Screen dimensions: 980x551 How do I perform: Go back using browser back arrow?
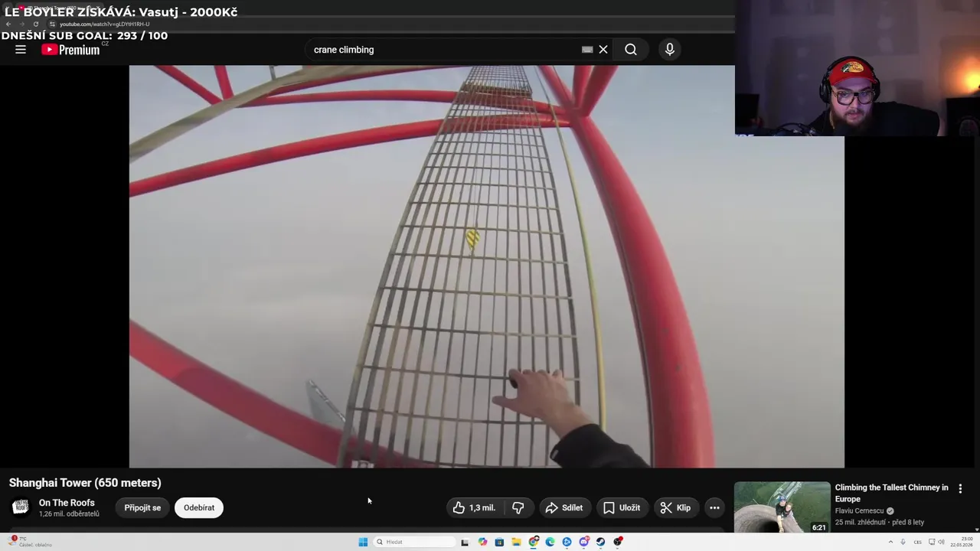click(8, 24)
